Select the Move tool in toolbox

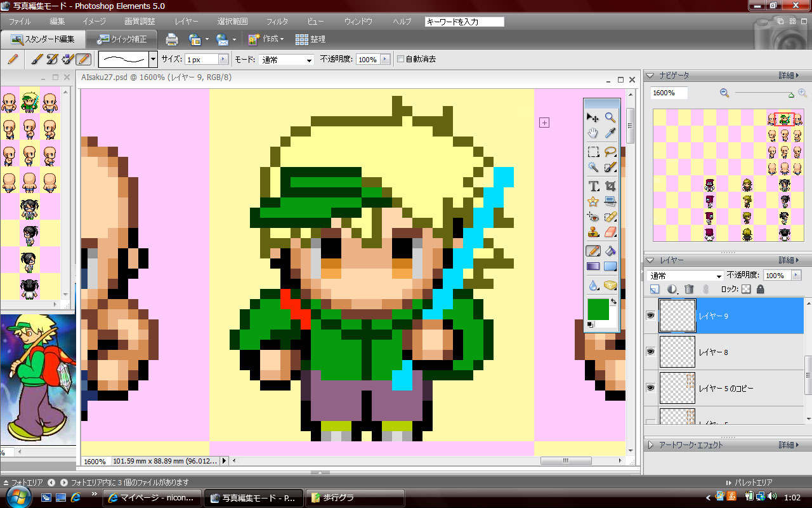593,117
